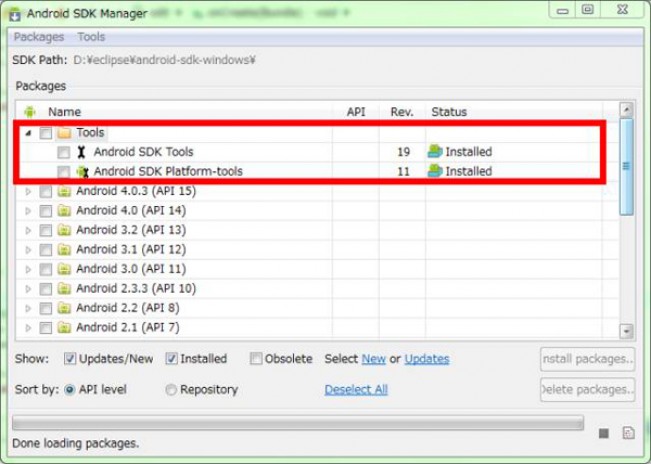Click the stop square icon beside progress bar

(604, 434)
